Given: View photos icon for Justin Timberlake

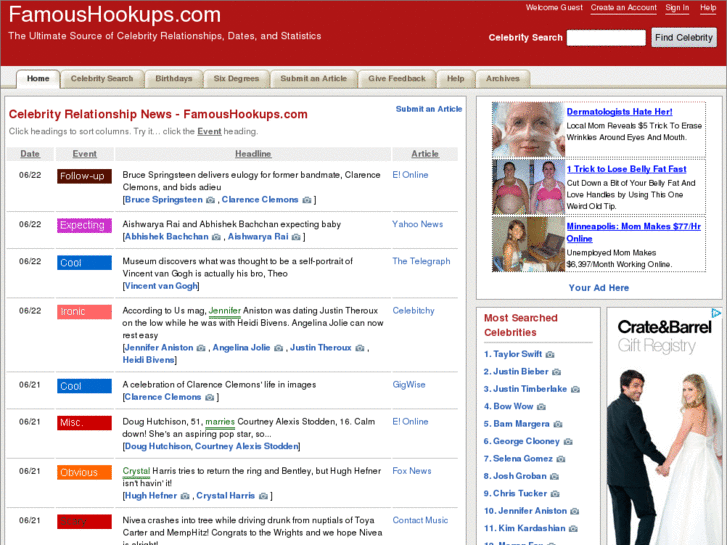Looking at the screenshot, I should 575,390.
